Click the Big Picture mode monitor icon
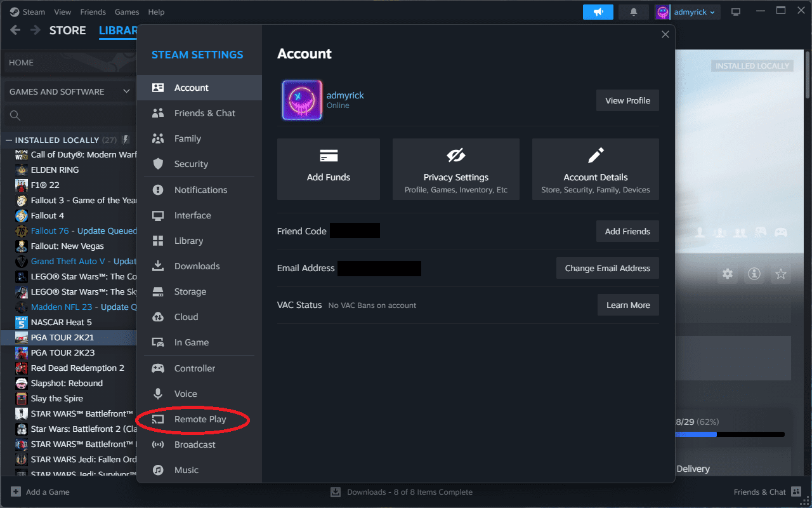812x508 pixels. (736, 12)
